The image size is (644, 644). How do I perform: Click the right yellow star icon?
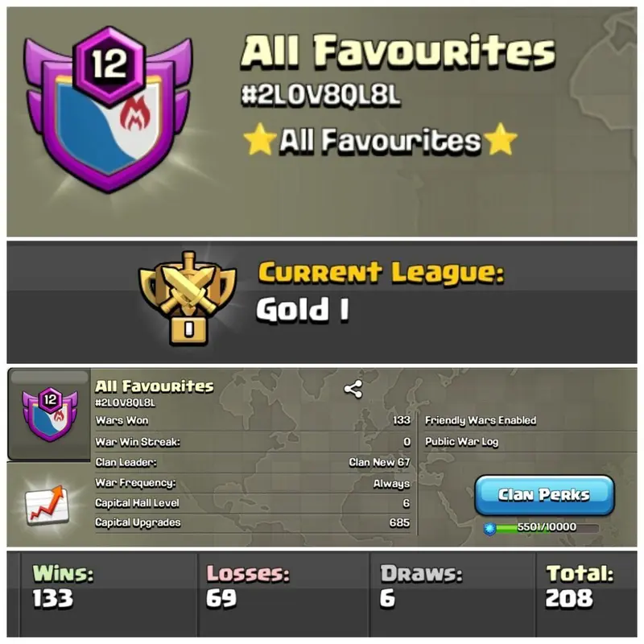click(x=500, y=138)
